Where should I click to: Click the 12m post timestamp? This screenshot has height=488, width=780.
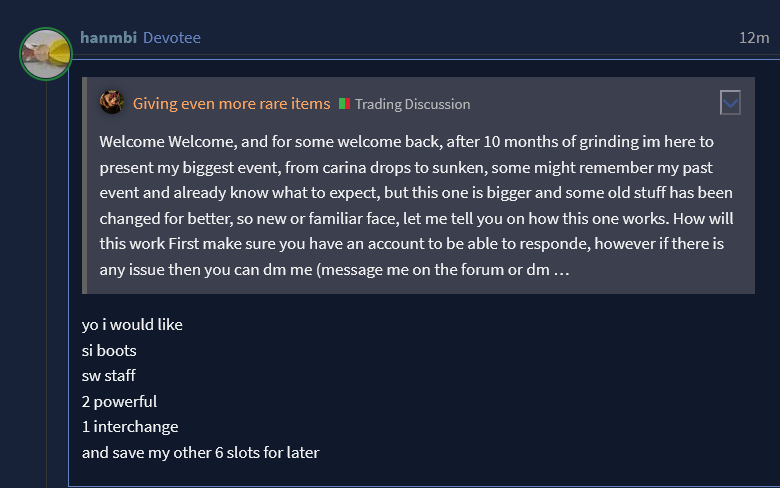pyautogui.click(x=753, y=38)
